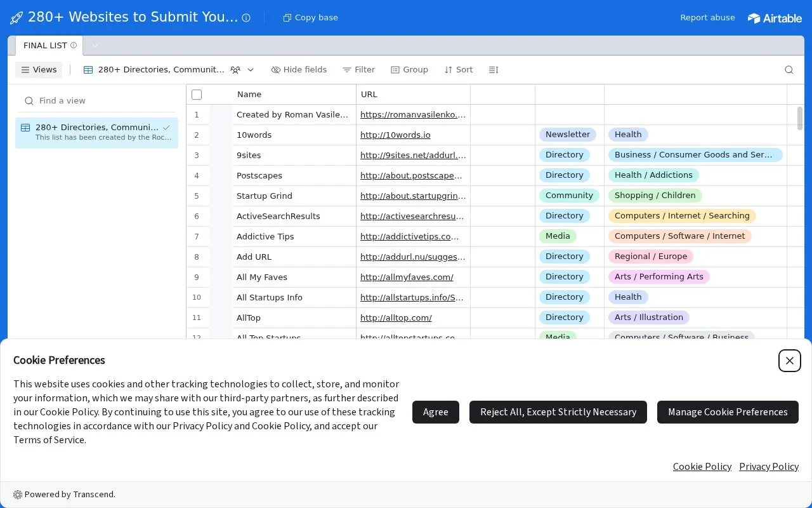
Task: Click the Name column header
Action: pos(294,95)
